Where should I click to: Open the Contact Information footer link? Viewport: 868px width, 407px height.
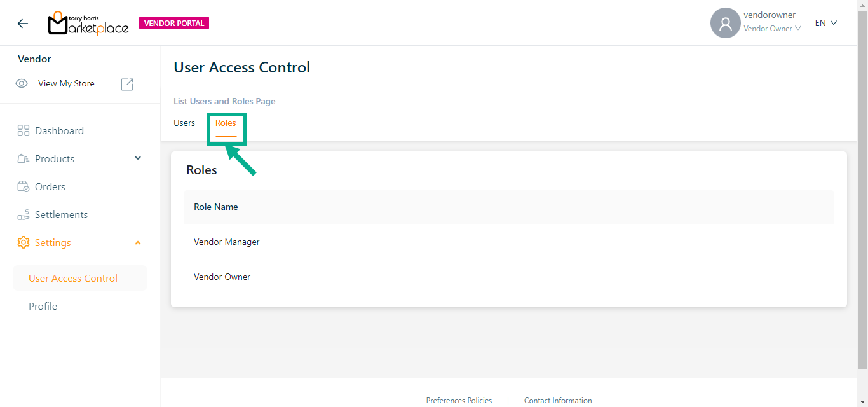click(558, 401)
